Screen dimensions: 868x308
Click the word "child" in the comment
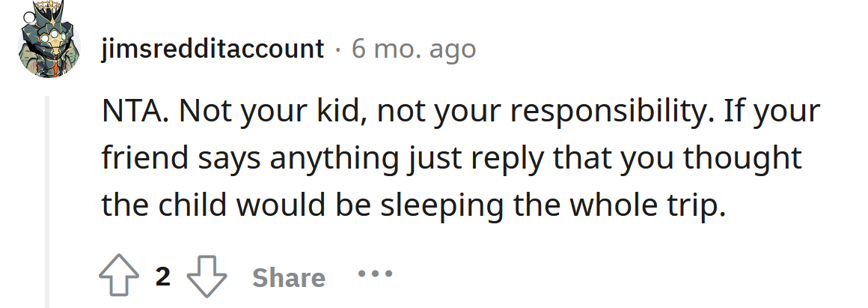(198, 205)
